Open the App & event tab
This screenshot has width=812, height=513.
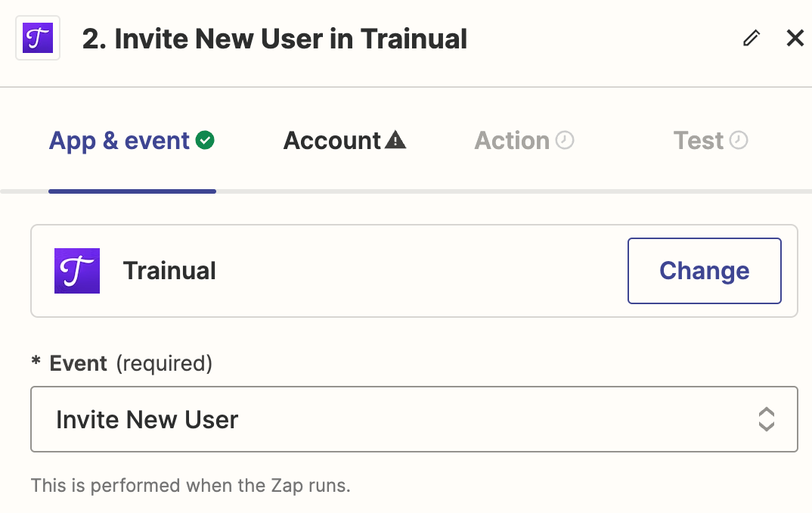coord(132,141)
